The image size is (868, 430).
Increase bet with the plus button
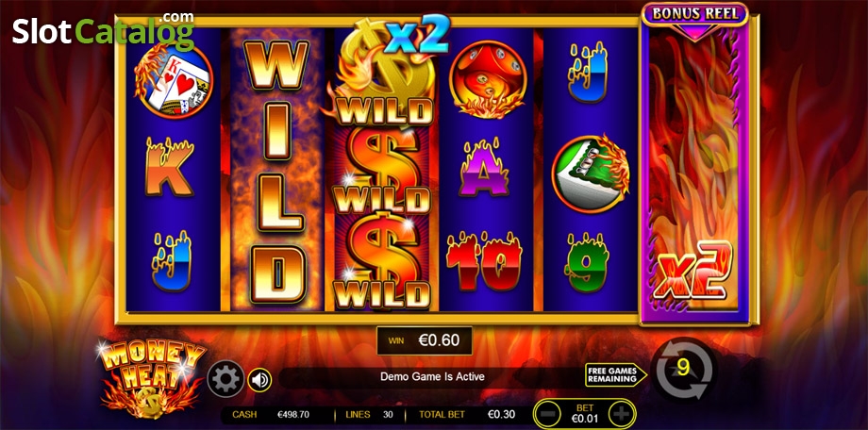622,413
